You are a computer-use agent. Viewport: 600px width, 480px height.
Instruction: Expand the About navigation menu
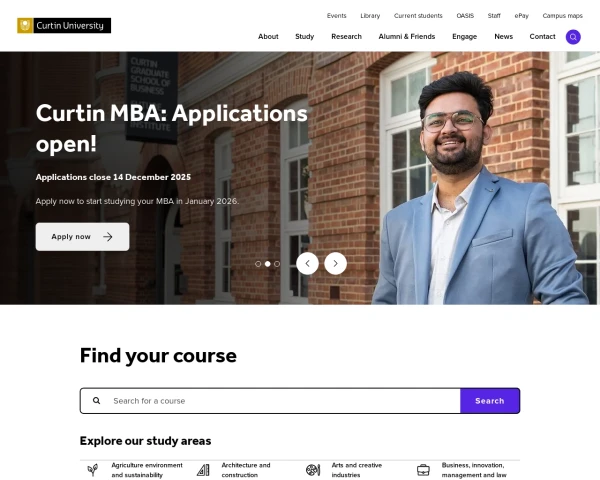268,36
